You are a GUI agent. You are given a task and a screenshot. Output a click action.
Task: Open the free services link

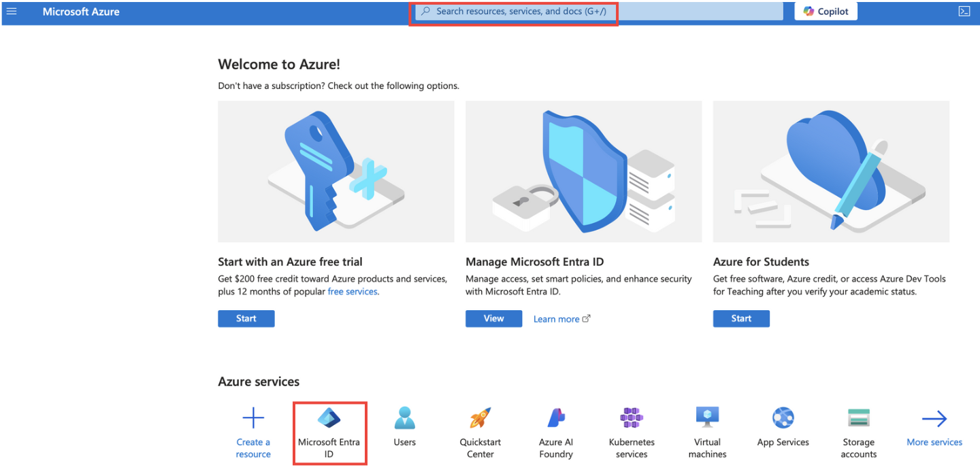pyautogui.click(x=353, y=291)
